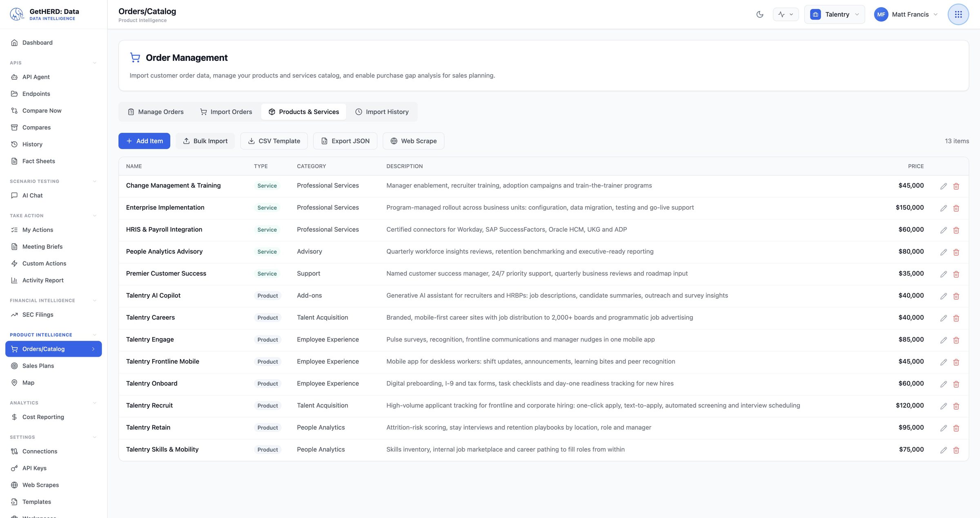The width and height of the screenshot is (980, 518).
Task: Open Dashboard in sidebar
Action: [x=53, y=42]
